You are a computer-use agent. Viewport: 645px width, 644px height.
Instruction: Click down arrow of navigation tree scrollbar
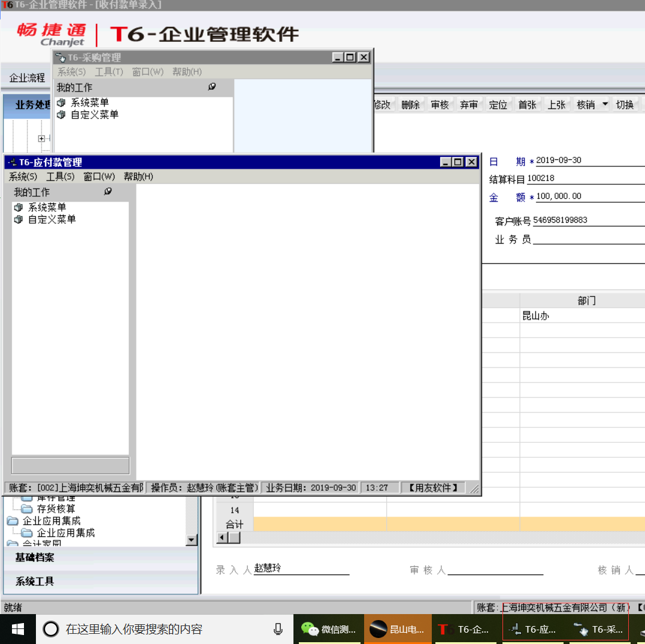[x=191, y=540]
